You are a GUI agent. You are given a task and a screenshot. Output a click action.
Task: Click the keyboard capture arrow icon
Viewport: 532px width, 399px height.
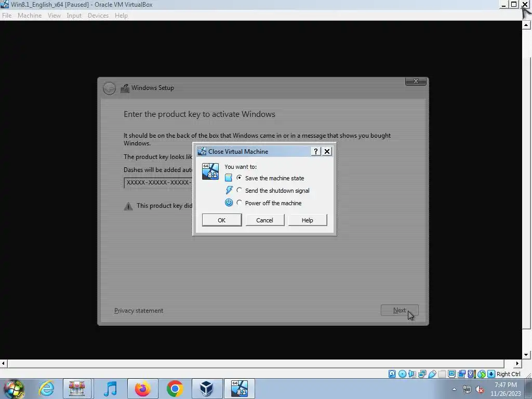491,374
